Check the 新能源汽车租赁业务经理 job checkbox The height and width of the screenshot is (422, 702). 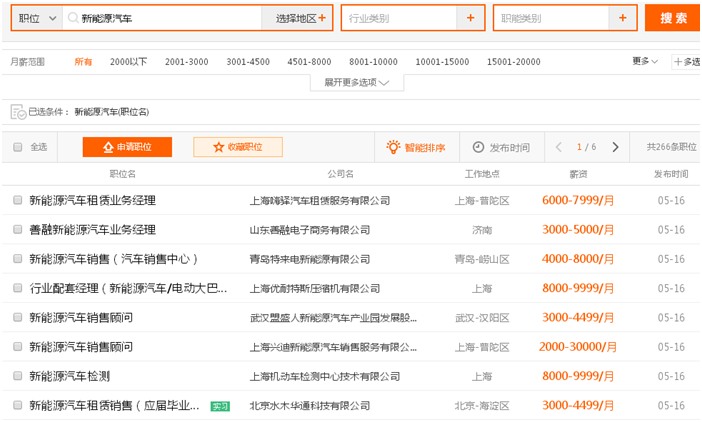[17, 201]
